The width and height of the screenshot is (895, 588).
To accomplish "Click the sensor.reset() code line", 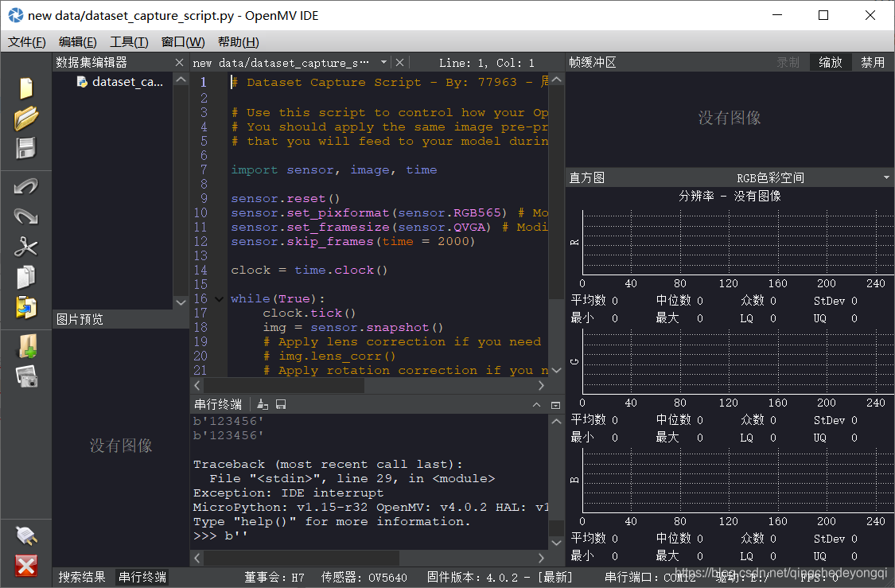I will click(286, 199).
